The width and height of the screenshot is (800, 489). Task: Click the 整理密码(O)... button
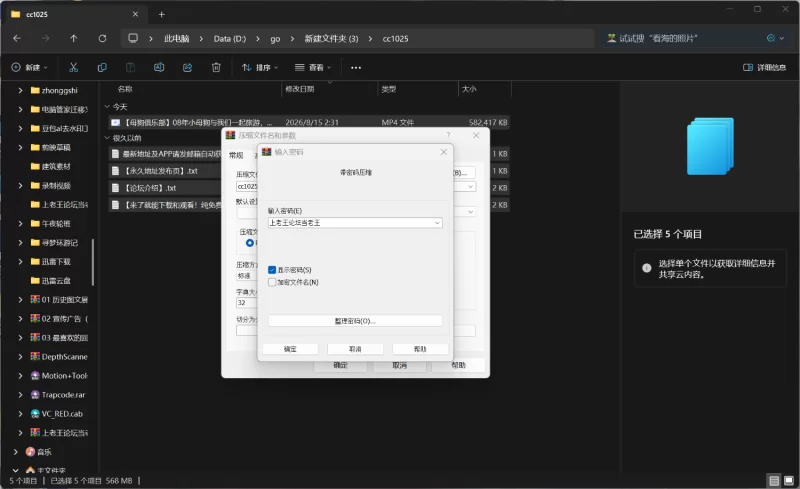[355, 321]
